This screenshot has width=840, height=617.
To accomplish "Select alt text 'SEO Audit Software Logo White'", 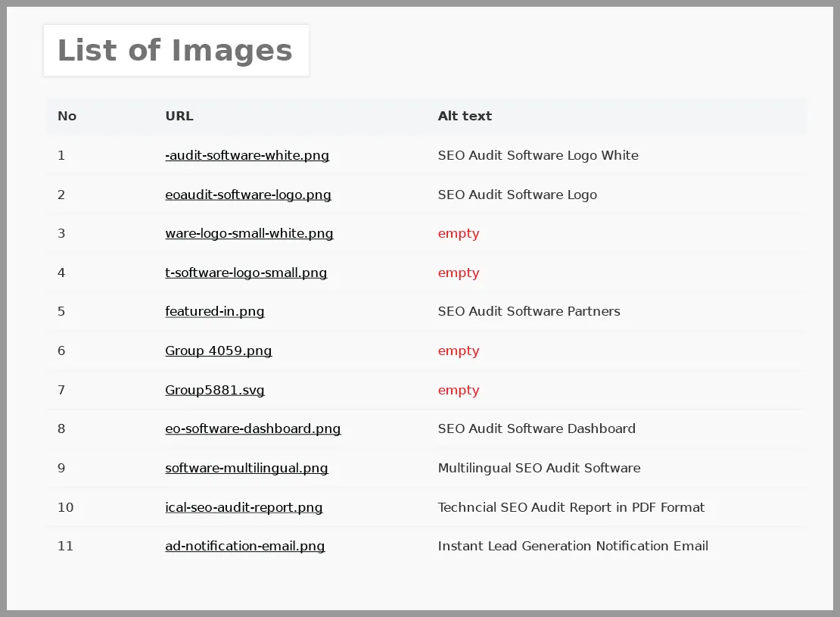I will [x=538, y=155].
